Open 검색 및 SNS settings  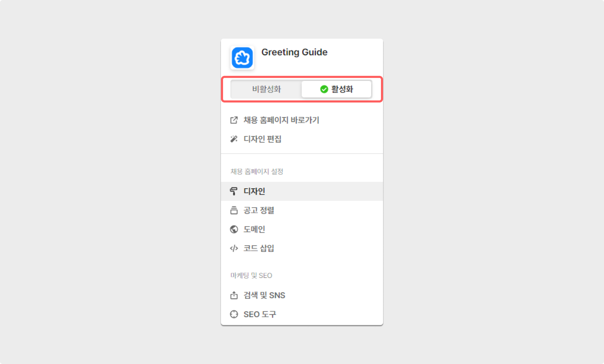click(264, 295)
